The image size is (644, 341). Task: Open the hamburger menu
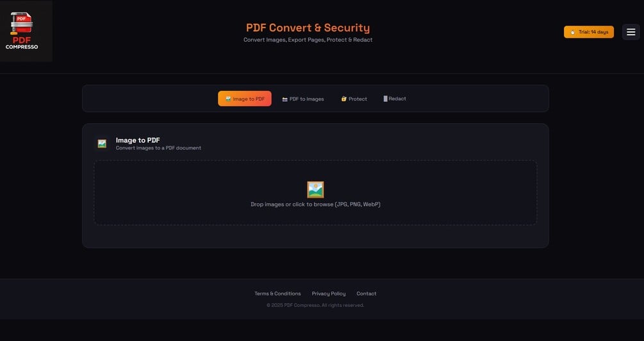click(631, 32)
